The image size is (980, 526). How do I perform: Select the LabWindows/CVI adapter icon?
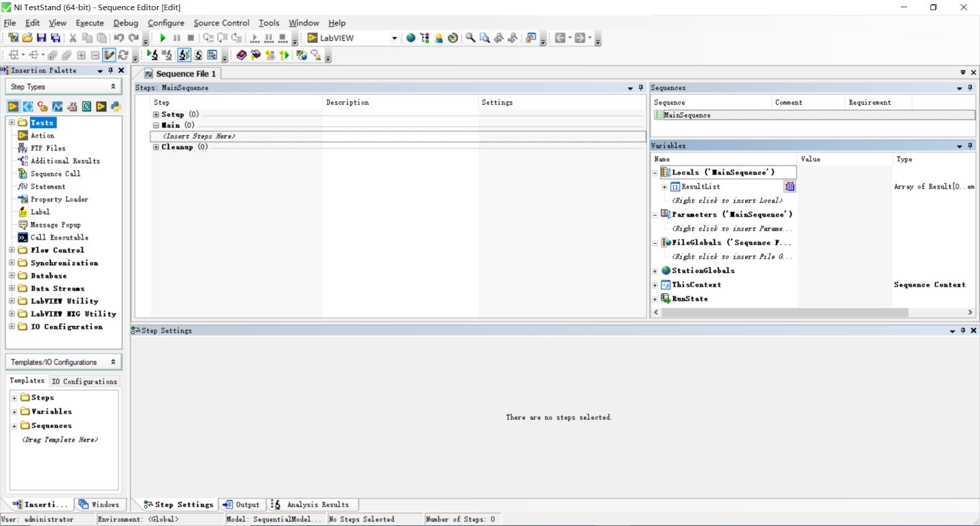pyautogui.click(x=28, y=107)
